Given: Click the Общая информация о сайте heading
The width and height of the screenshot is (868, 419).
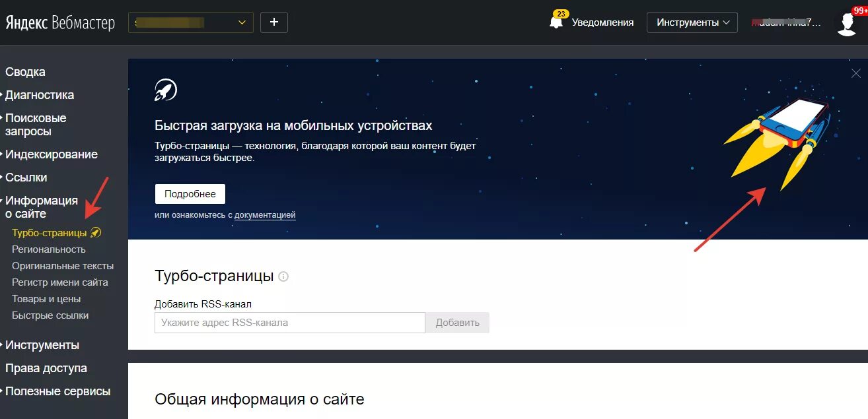Looking at the screenshot, I should point(260,399).
